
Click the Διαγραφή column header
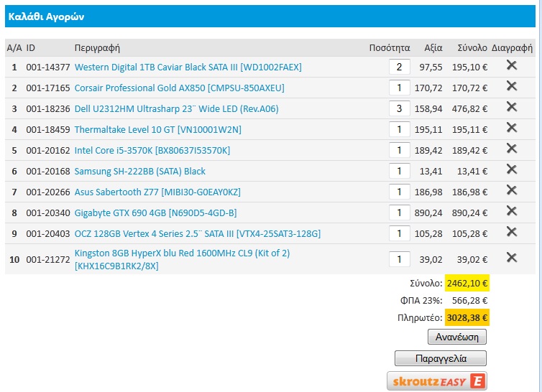512,47
